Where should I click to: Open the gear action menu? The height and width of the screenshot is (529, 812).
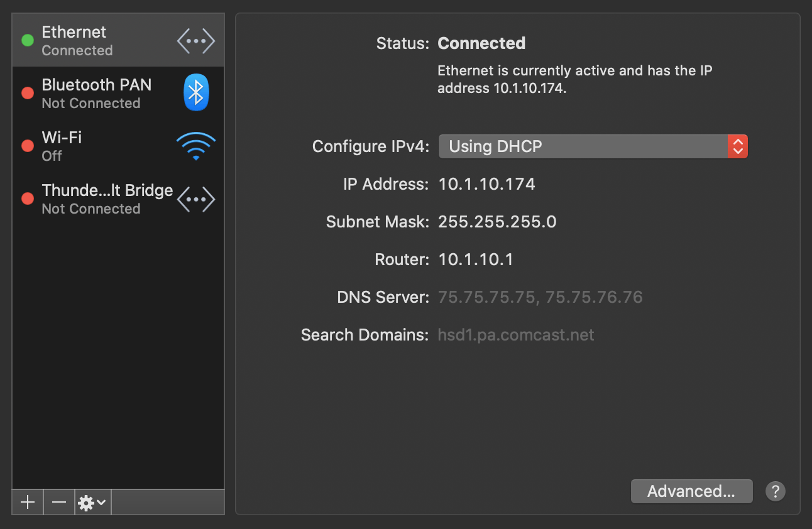(x=92, y=503)
